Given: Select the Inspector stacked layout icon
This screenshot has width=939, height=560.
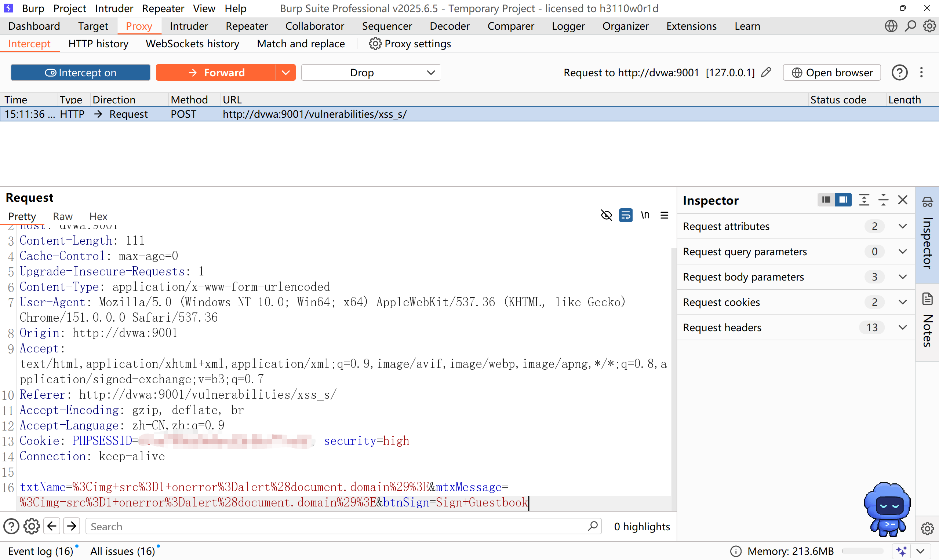Looking at the screenshot, I should click(826, 200).
